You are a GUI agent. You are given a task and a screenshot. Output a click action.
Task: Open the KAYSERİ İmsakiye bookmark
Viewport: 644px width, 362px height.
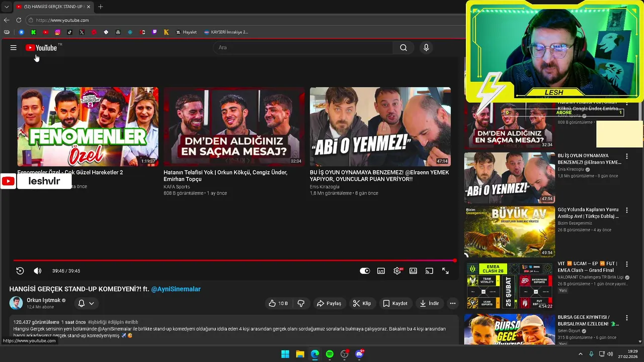tap(226, 32)
